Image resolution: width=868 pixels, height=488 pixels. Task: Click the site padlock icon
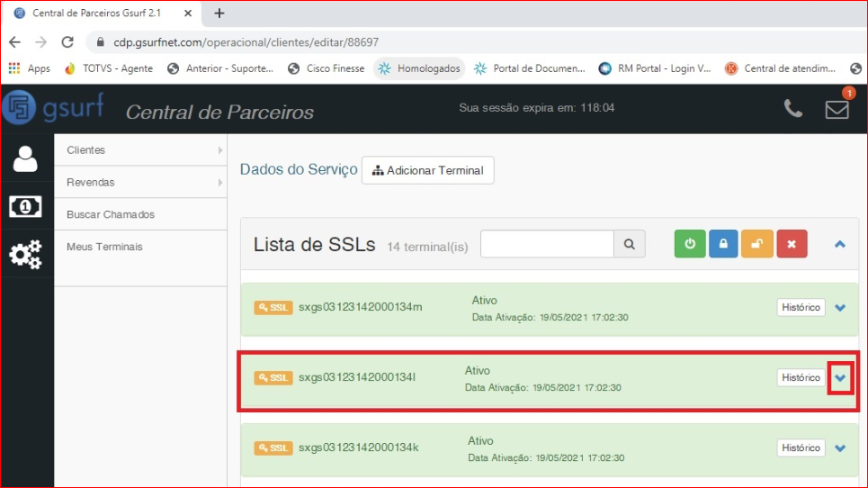pyautogui.click(x=100, y=42)
